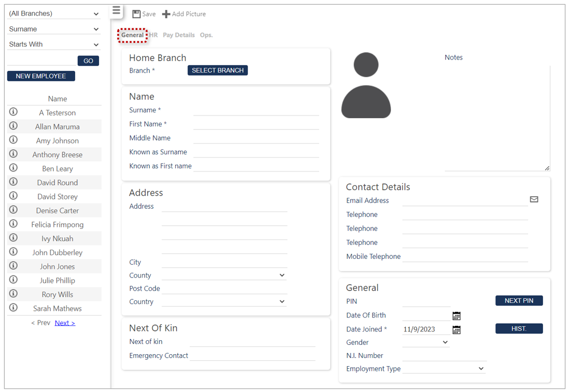570x392 pixels.
Task: Click the Add Picture plus icon
Action: [x=166, y=14]
